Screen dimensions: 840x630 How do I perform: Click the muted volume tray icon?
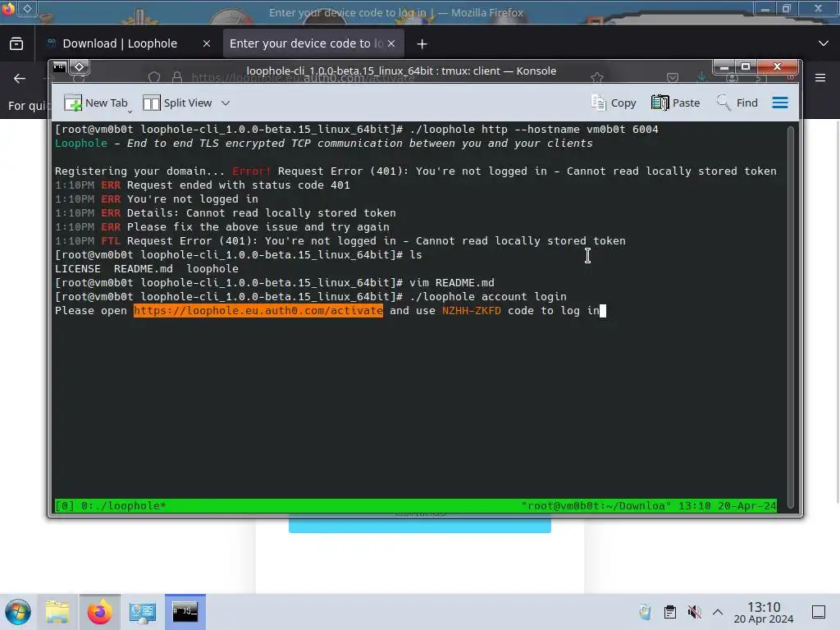694,612
